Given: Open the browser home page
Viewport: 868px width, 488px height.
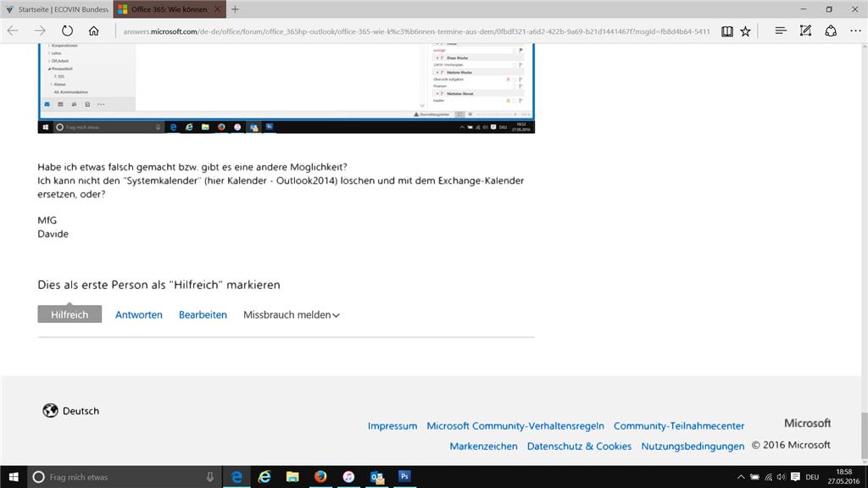Looking at the screenshot, I should 93,31.
